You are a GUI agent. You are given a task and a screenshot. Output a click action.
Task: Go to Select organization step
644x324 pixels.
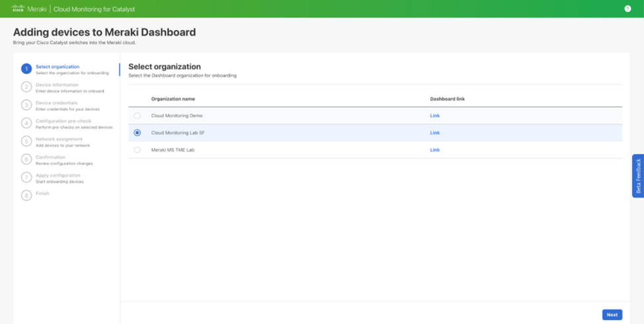[57, 67]
